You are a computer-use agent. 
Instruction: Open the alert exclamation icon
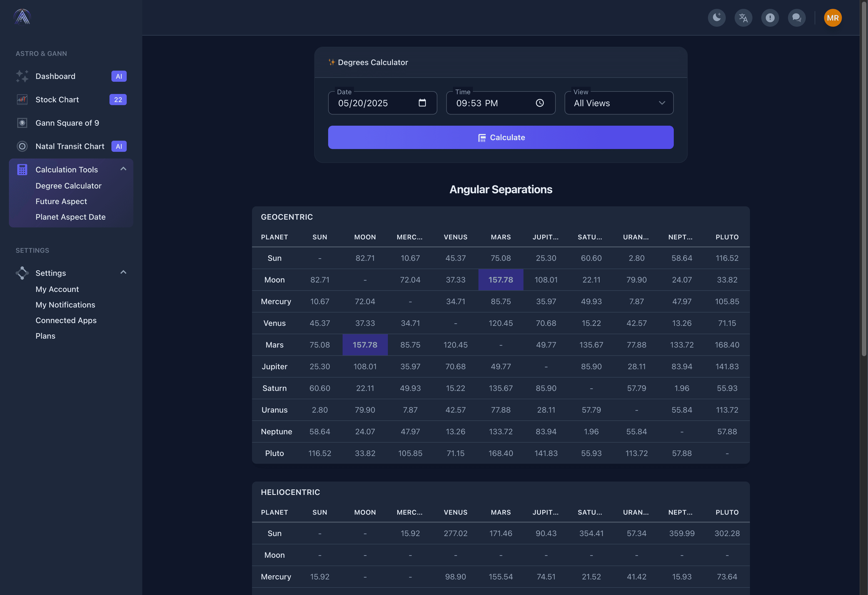tap(770, 18)
